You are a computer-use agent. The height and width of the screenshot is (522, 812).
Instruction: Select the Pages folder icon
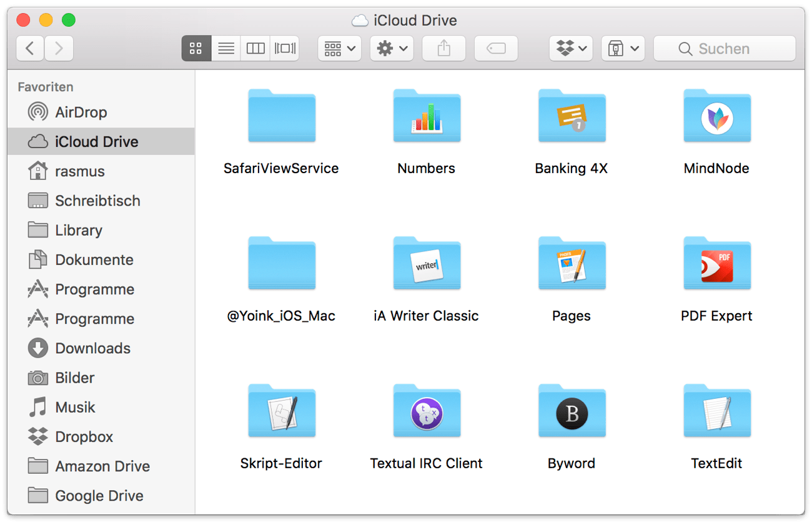click(x=572, y=263)
